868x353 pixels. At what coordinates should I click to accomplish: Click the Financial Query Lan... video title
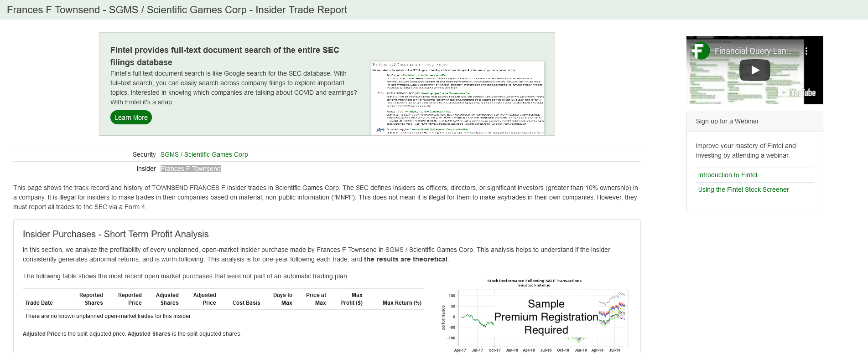(753, 51)
